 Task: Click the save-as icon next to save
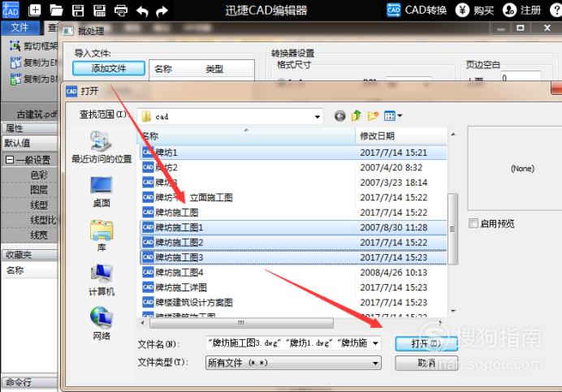[x=99, y=10]
